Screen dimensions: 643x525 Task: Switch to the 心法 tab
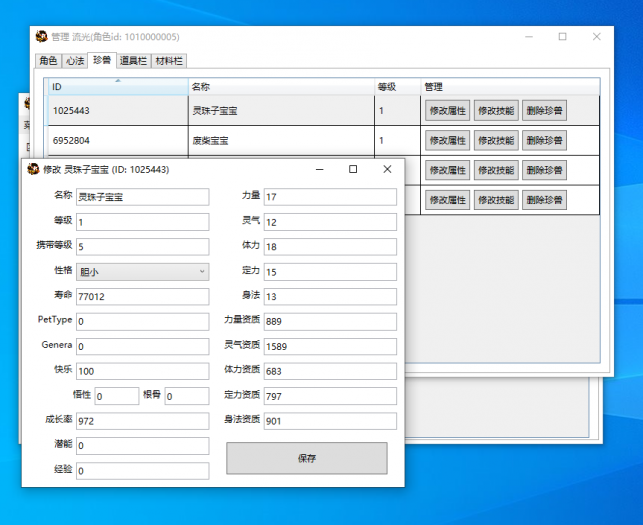(75, 61)
